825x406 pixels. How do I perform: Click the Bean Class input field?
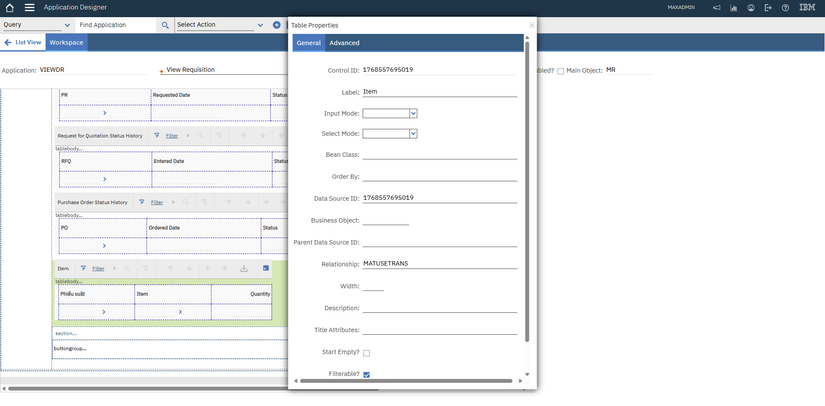click(440, 155)
